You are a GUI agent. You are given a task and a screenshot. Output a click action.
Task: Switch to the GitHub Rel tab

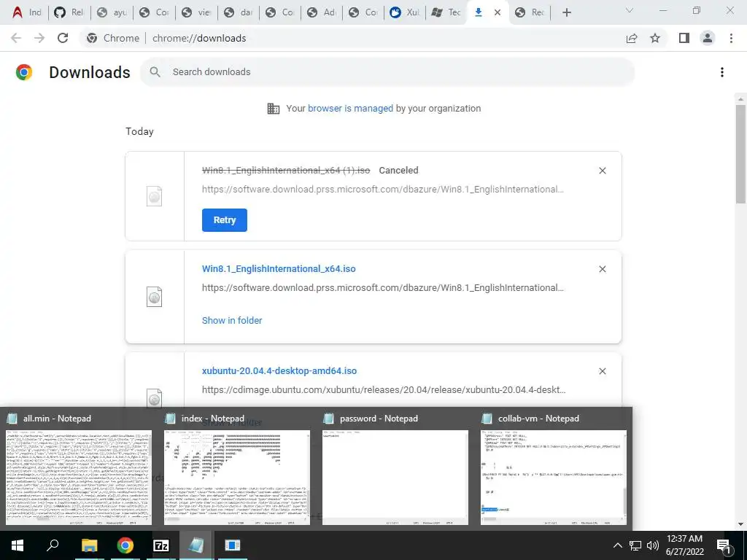(69, 12)
